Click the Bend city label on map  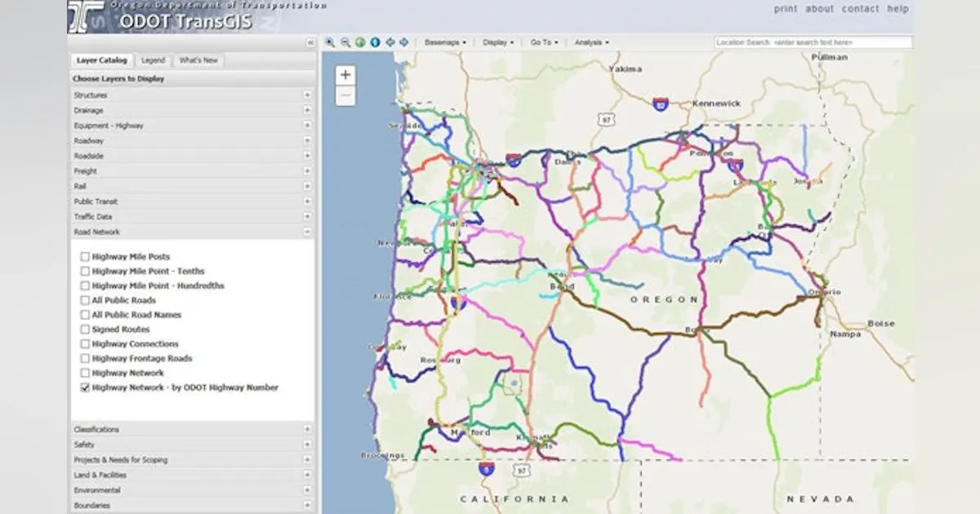(563, 286)
